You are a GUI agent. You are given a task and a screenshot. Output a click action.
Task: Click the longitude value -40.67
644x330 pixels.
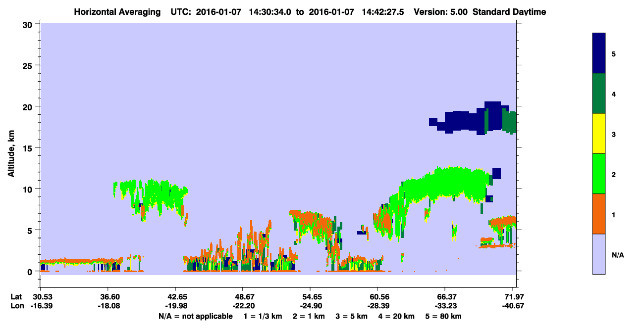(512, 306)
